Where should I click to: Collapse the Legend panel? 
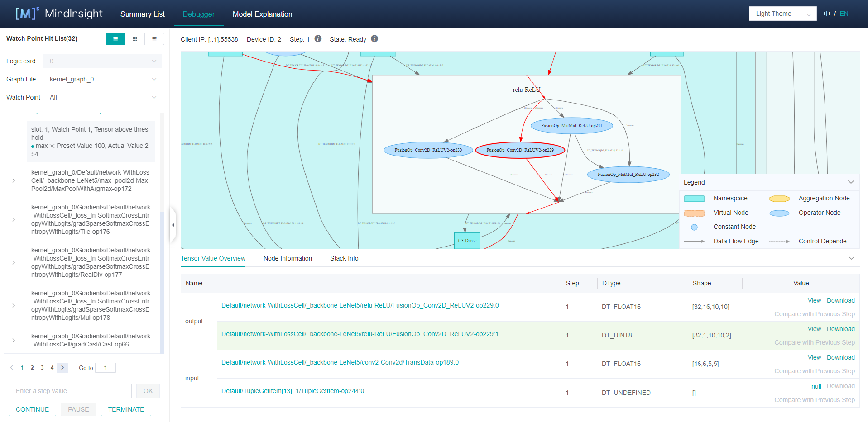[851, 182]
